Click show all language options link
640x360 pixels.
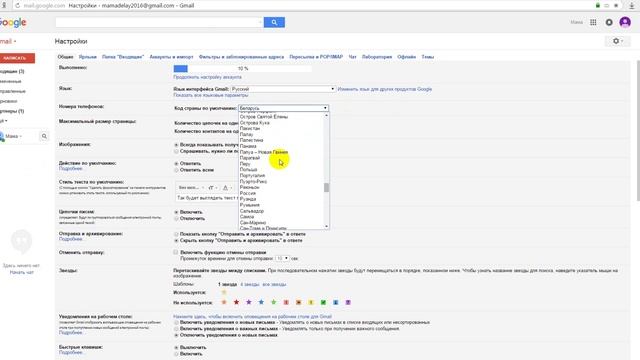[x=211, y=95]
